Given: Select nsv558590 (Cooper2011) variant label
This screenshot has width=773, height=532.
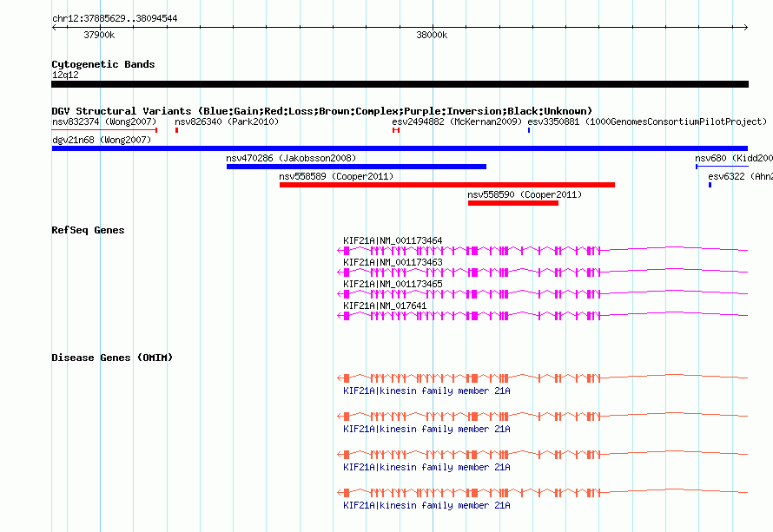Looking at the screenshot, I should click(x=525, y=194).
